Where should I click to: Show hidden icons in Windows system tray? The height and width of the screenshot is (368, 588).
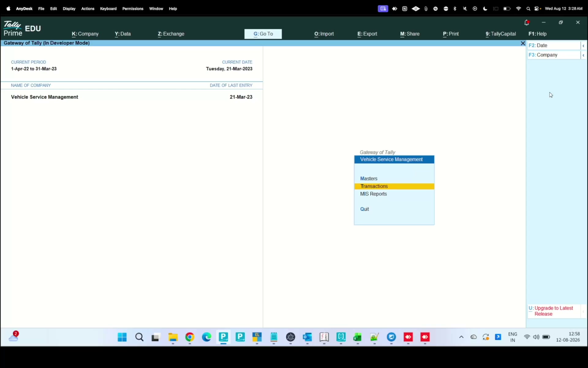click(461, 337)
